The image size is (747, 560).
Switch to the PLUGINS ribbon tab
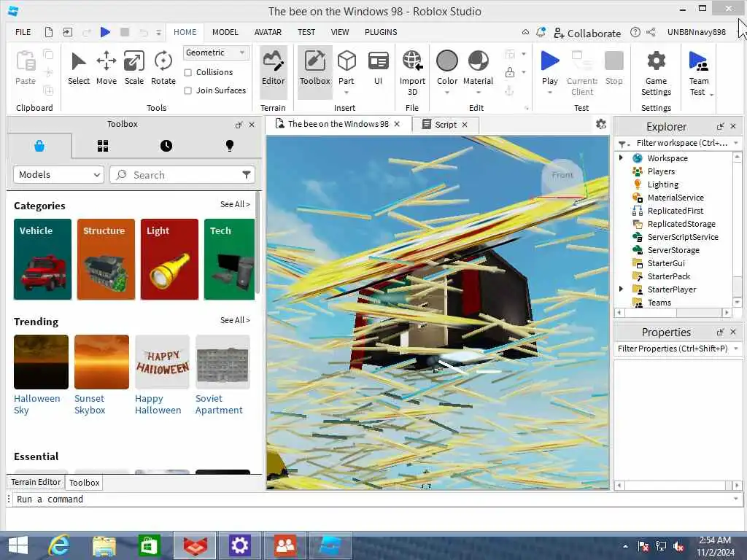coord(381,32)
